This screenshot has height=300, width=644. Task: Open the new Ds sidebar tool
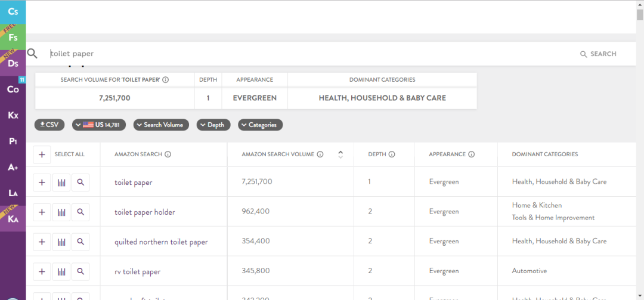point(13,63)
